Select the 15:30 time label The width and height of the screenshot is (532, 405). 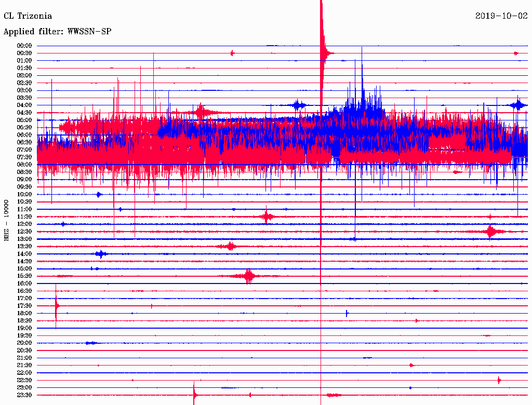[x=24, y=276]
